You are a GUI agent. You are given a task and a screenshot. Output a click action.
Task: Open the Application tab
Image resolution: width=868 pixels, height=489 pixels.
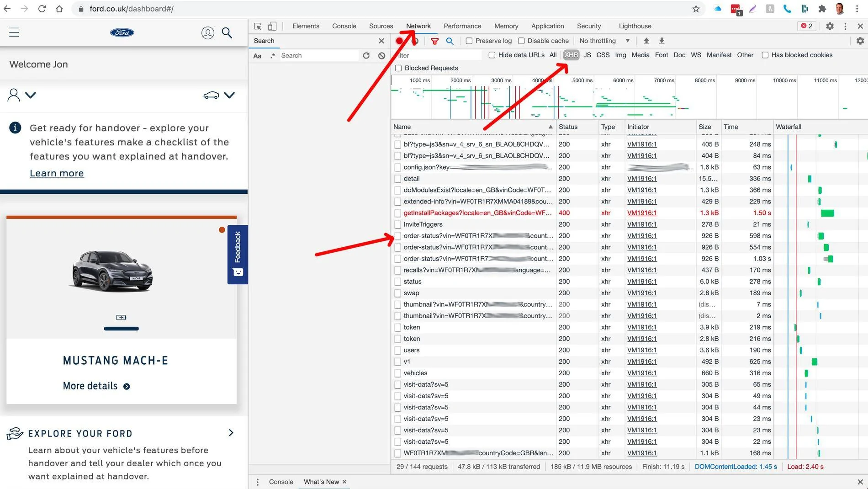coord(547,26)
